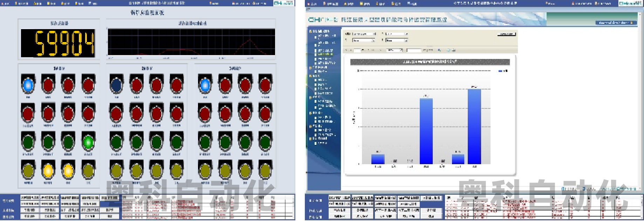644x221 pixels.
Task: Click the CH logo in the left window's top bar
Action: pyautogui.click(x=283, y=3)
